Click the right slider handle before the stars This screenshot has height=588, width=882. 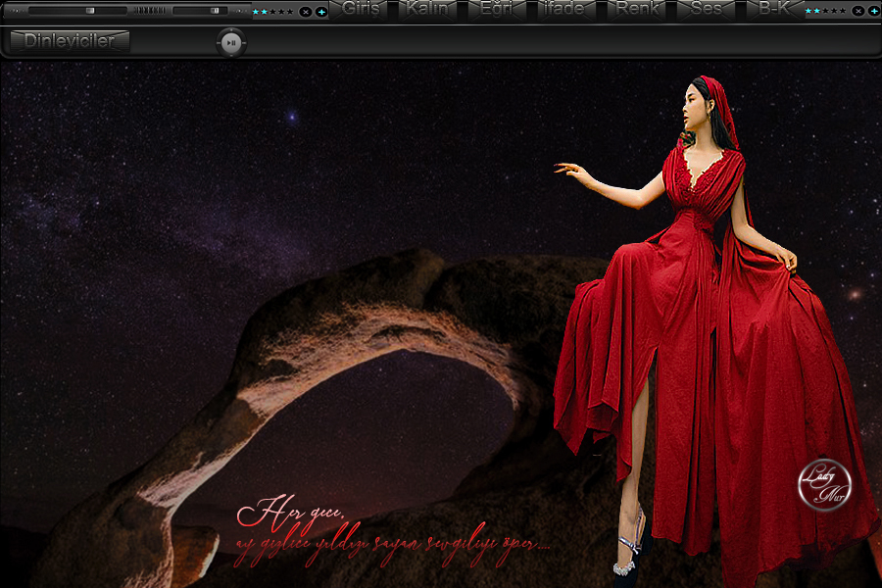[x=216, y=11]
